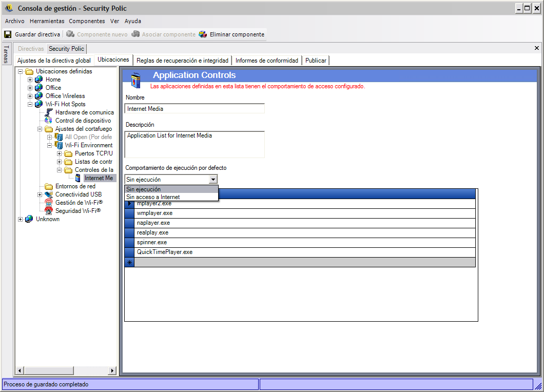Image resolution: width=544 pixels, height=392 pixels.
Task: Choose 'Sin acceso a Internet' option
Action: point(153,197)
